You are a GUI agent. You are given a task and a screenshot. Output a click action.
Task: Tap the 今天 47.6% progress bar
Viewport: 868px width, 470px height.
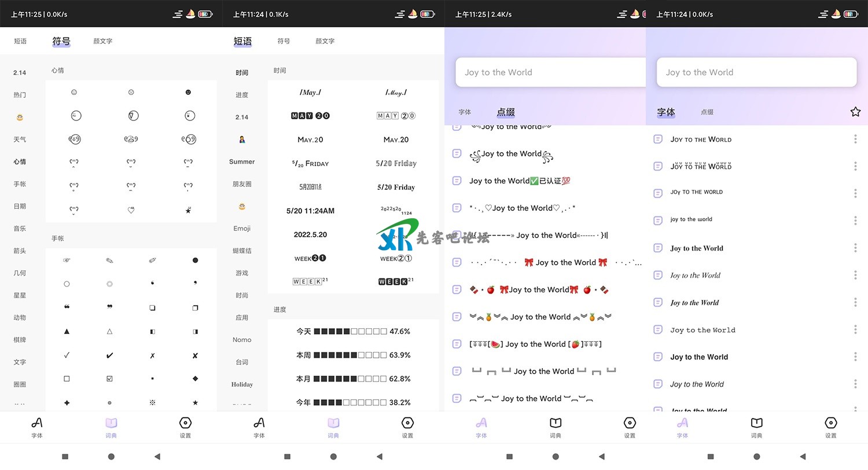coord(353,332)
